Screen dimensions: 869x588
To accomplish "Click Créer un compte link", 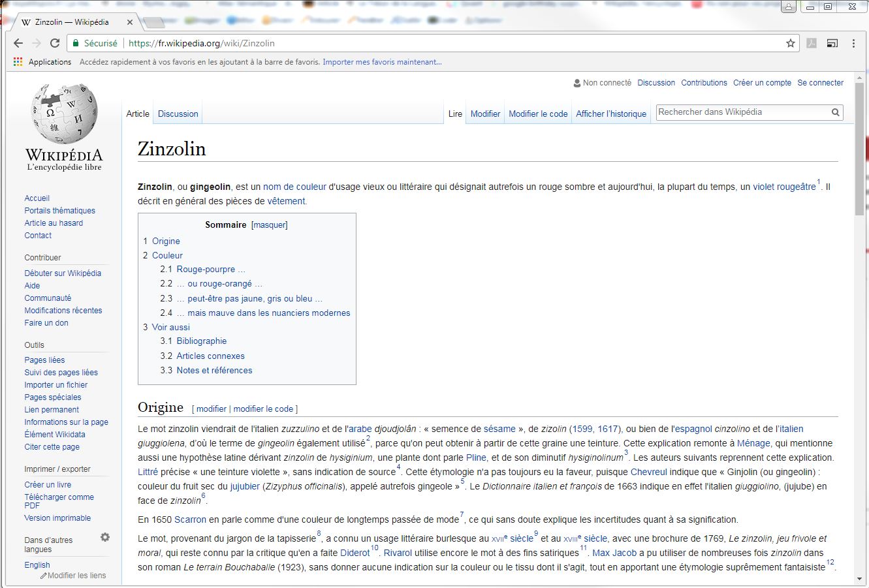I will tap(762, 83).
